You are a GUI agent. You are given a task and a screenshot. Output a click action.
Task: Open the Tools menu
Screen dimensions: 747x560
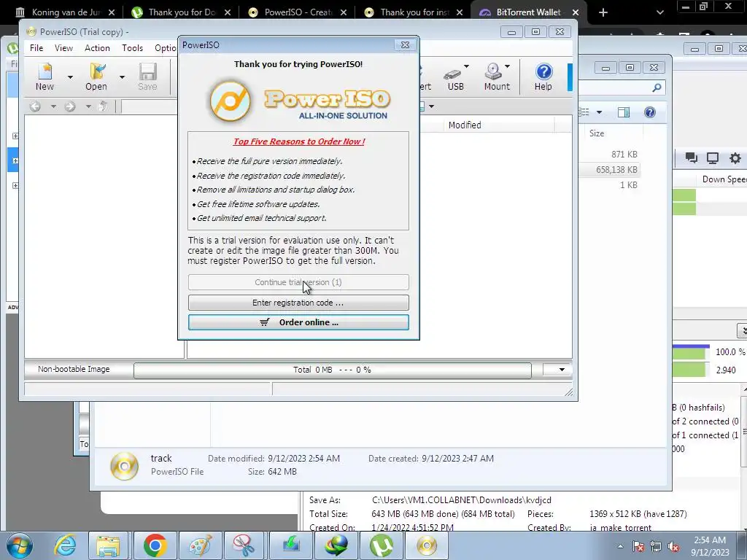(132, 48)
